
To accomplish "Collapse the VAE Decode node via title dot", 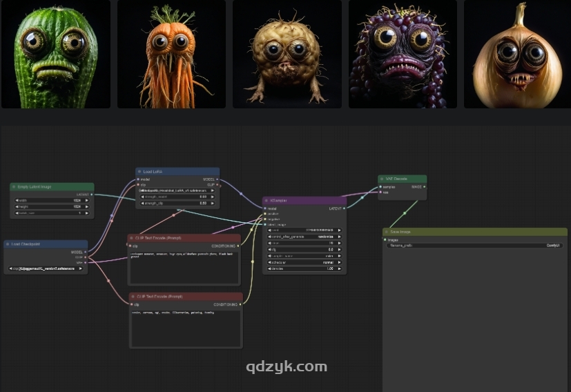I will pos(382,179).
